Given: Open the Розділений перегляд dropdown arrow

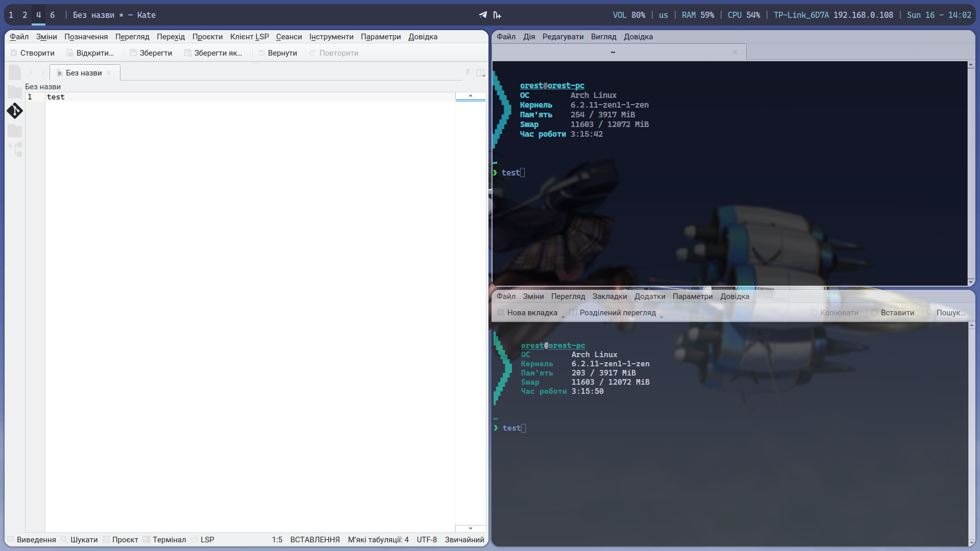Looking at the screenshot, I should pyautogui.click(x=661, y=315).
